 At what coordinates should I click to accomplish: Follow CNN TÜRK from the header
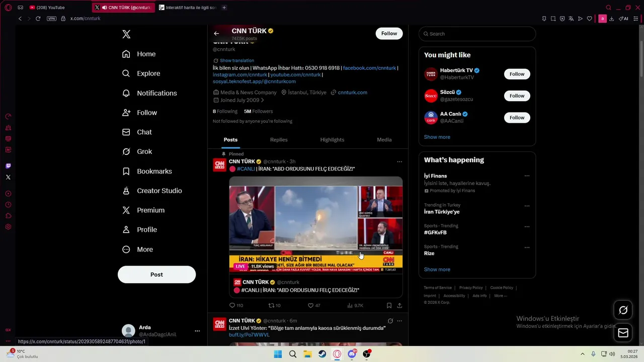[389, 34]
